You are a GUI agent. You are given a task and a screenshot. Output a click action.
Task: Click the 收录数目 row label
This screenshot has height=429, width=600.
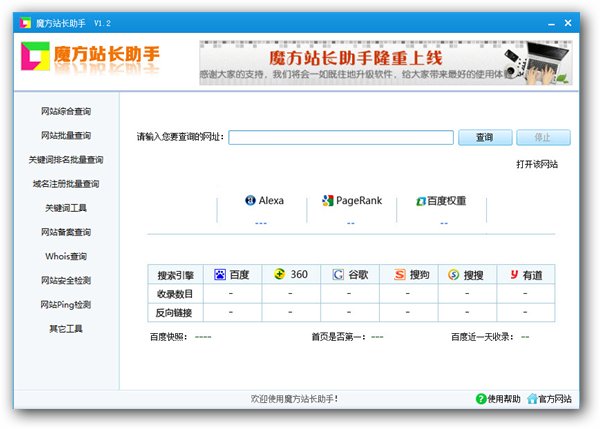pos(175,294)
